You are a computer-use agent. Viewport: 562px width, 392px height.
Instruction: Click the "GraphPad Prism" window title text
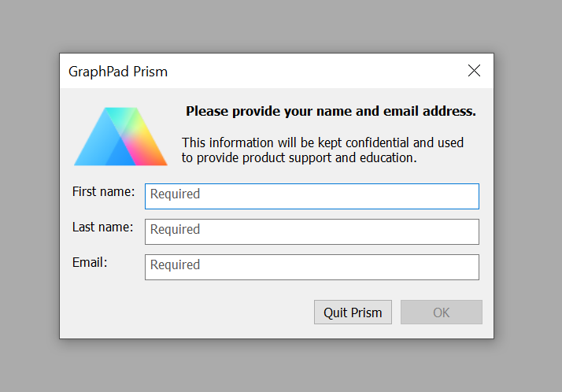[x=118, y=72]
